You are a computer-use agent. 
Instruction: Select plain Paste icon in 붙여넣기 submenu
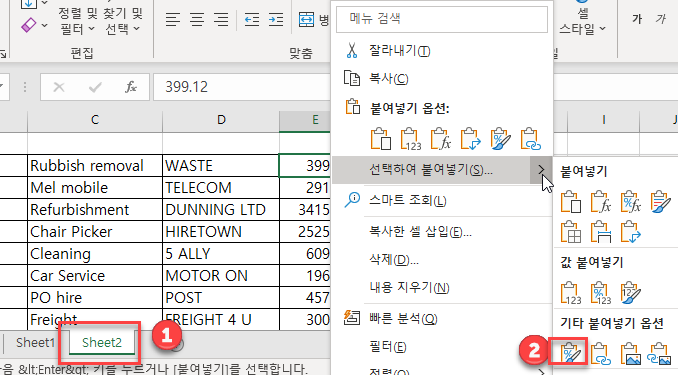[x=571, y=202]
